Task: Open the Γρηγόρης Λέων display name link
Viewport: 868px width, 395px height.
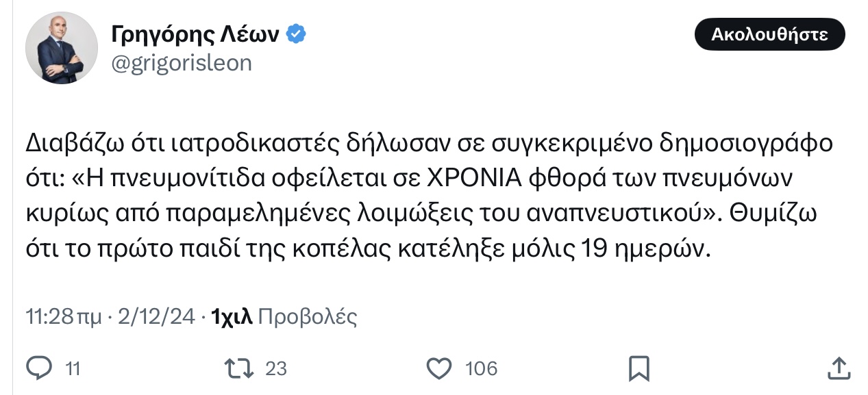Action: coord(195,34)
